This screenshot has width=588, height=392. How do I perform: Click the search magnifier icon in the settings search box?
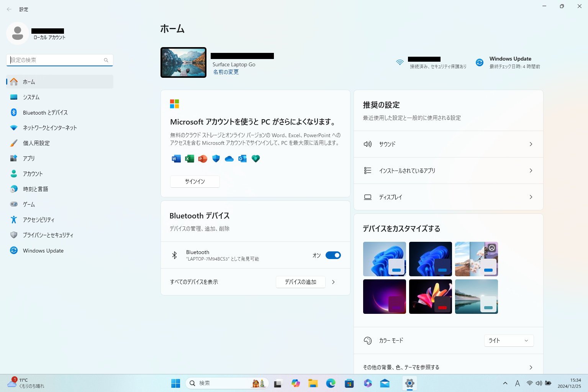106,60
